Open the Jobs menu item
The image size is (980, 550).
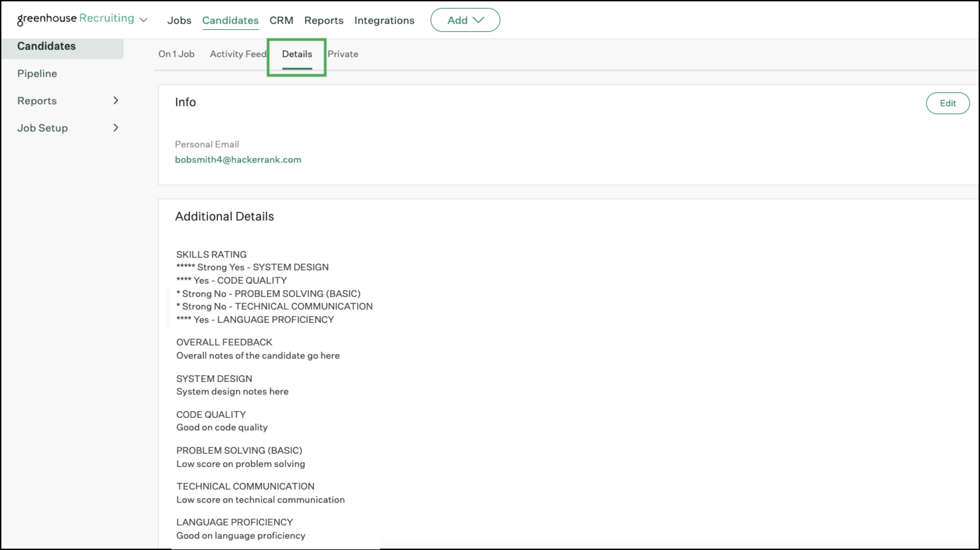[179, 20]
